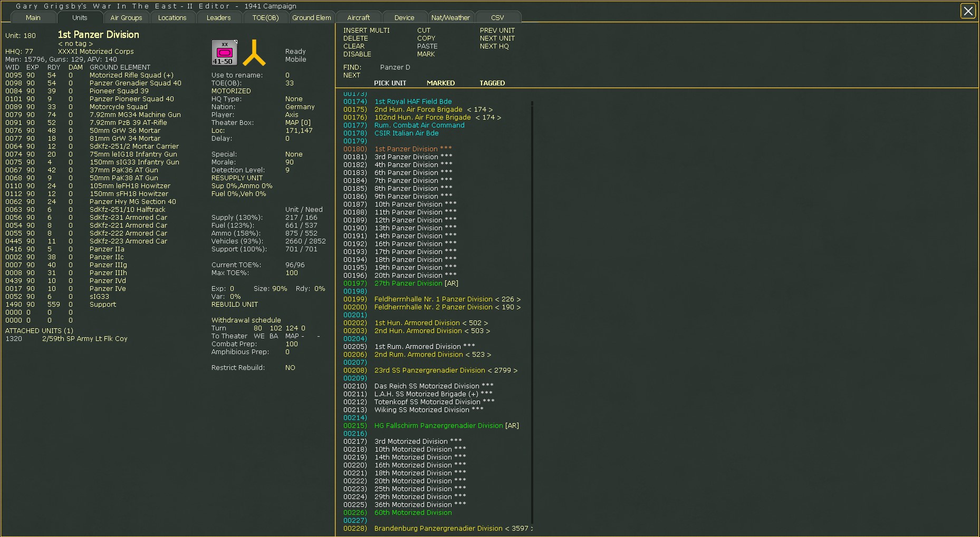980x537 pixels.
Task: Select 1st Royal HAF Field Bde entry
Action: [x=413, y=102]
